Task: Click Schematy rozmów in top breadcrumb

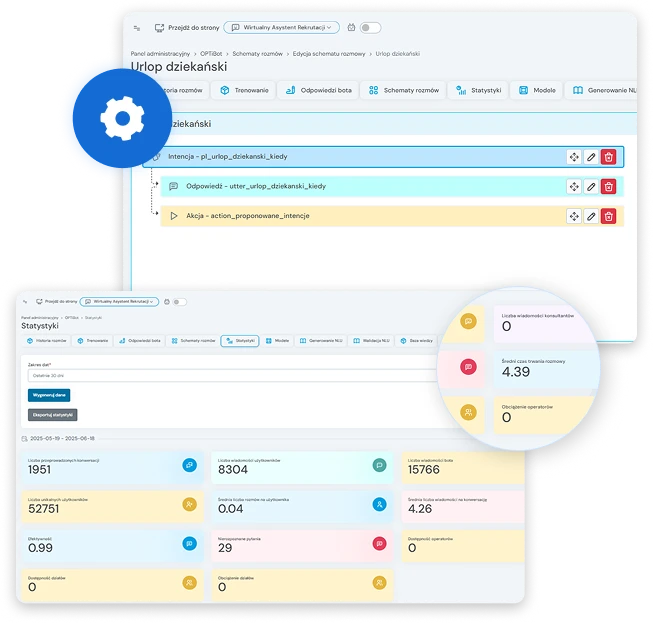Action: click(x=256, y=52)
